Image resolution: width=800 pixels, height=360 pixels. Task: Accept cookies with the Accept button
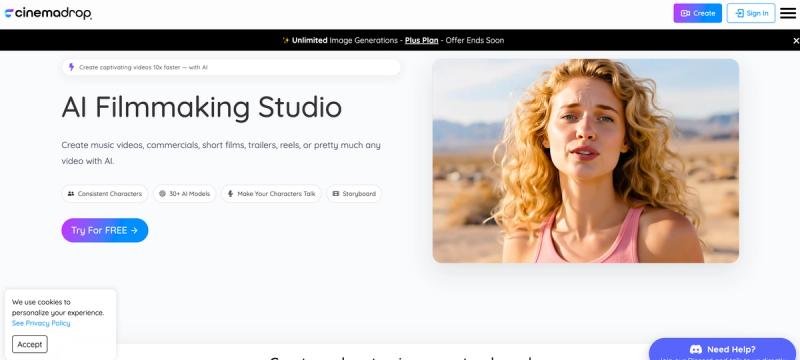pyautogui.click(x=30, y=344)
